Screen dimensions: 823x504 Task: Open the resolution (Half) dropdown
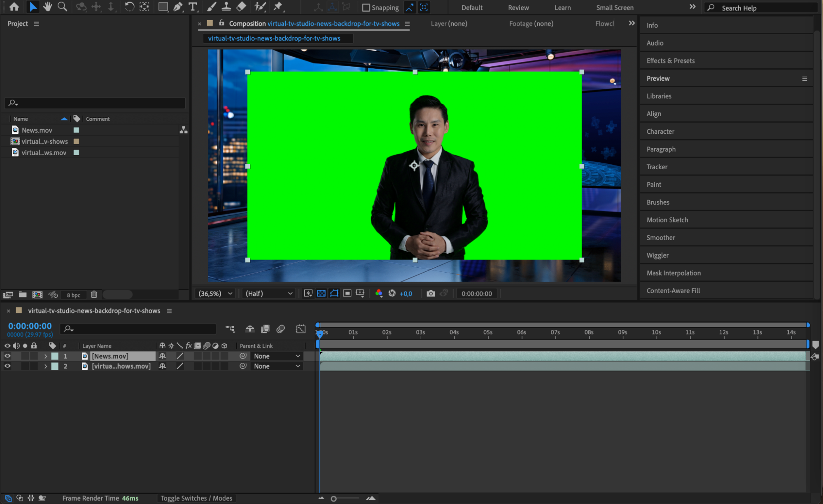point(269,294)
